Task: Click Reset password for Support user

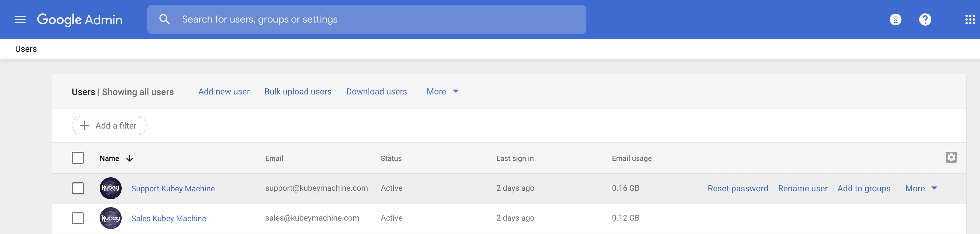Action: click(738, 188)
